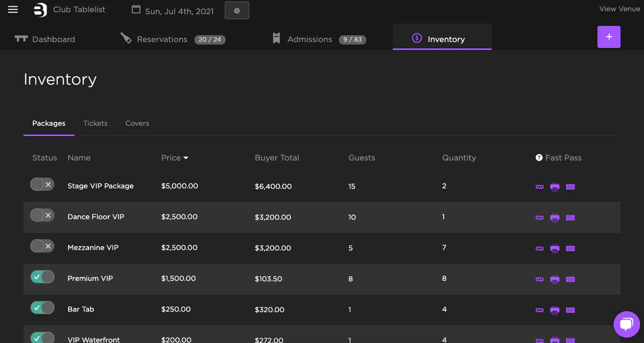Enable the Stage VIP Package toggle

(42, 185)
